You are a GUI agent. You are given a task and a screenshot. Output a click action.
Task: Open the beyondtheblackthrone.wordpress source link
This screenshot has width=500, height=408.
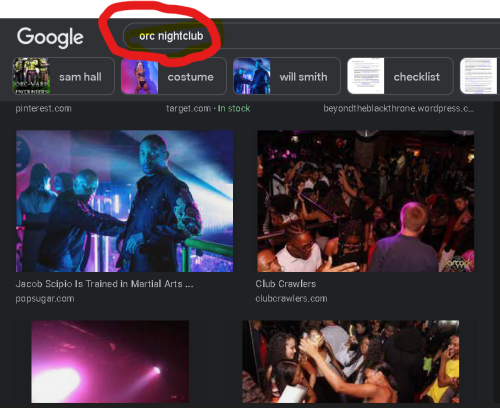(398, 109)
